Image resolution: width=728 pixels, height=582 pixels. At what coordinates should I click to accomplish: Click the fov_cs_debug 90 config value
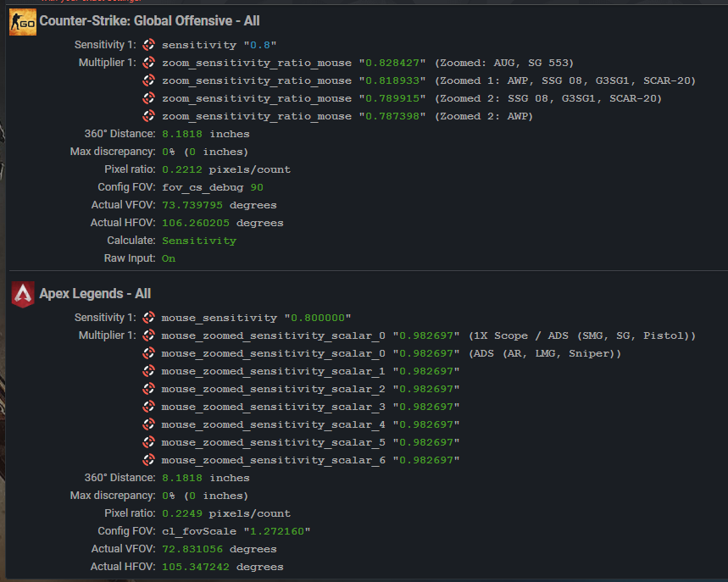click(213, 187)
